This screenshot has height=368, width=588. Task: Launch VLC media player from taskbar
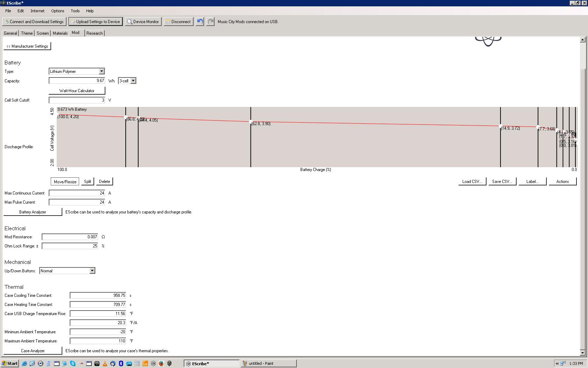point(105,363)
